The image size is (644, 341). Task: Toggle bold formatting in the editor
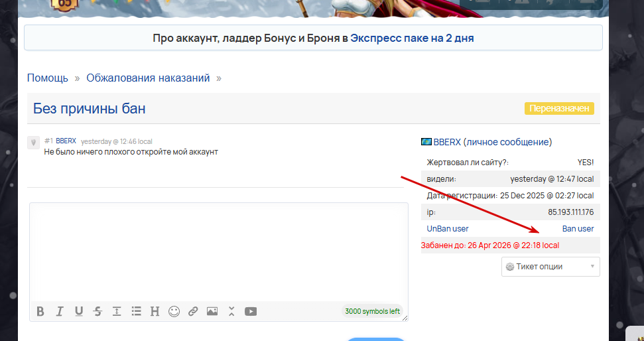(x=40, y=311)
